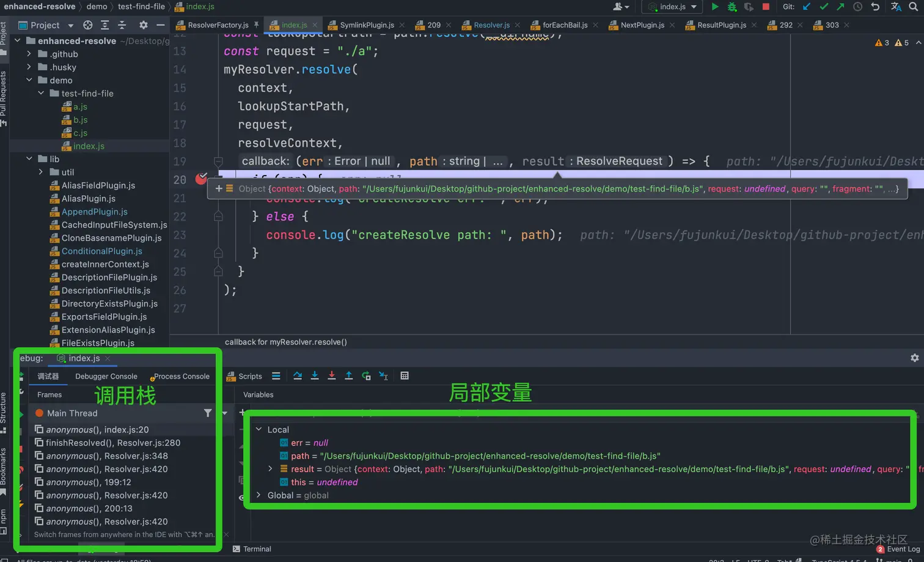Open the search magnifier icon
The image size is (924, 562).
(913, 7)
